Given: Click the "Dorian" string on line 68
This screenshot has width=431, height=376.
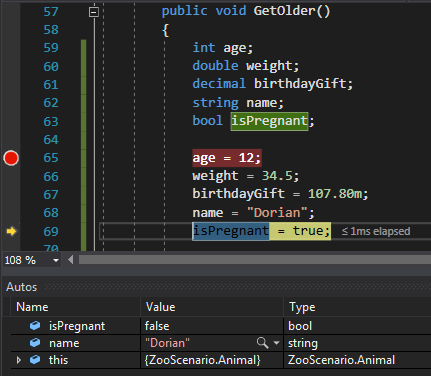Looking at the screenshot, I should coord(277,213).
